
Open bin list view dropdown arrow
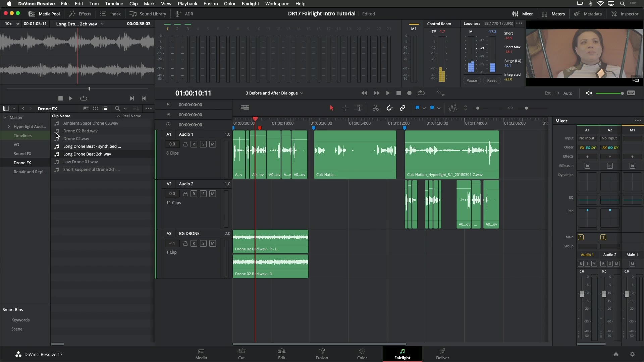click(14, 109)
